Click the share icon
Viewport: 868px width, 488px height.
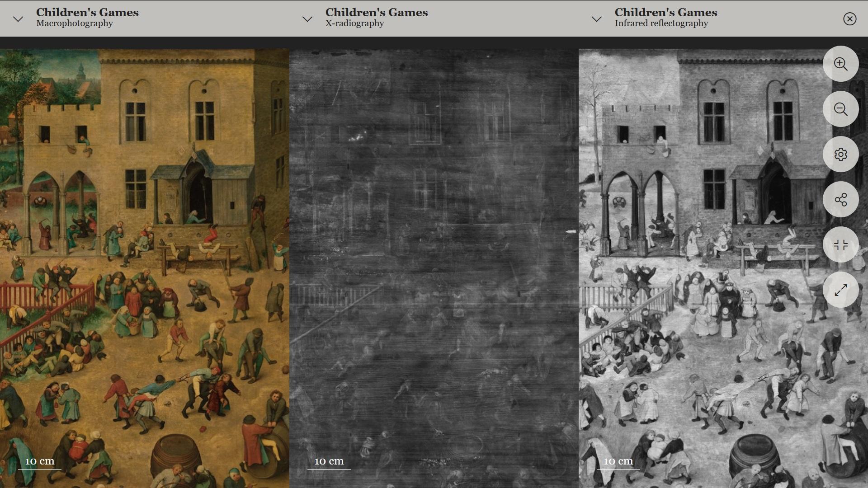point(840,199)
